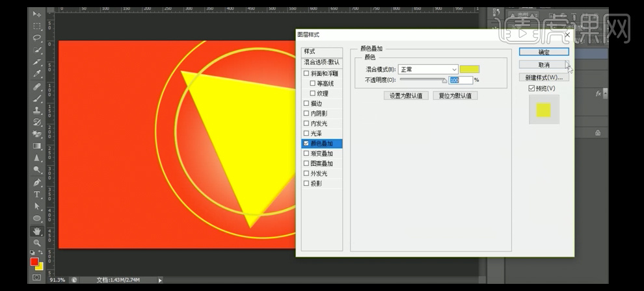Click the opacity value field showing 100

pos(461,81)
